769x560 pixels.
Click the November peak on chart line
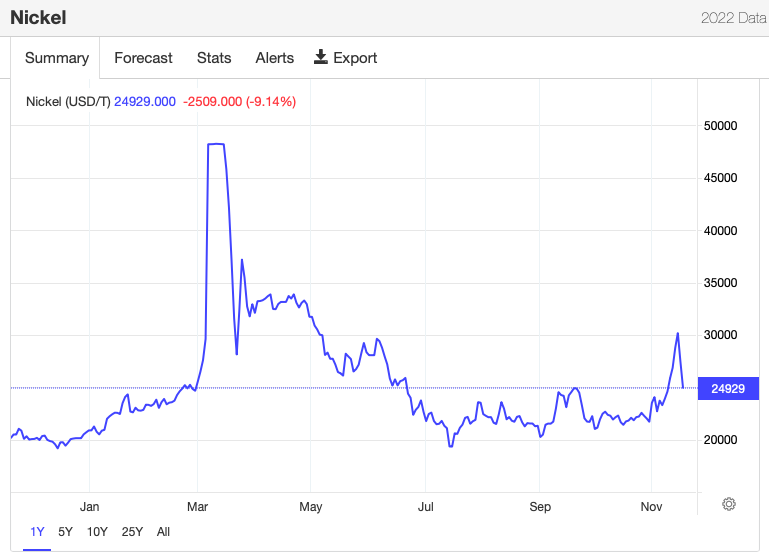point(678,333)
